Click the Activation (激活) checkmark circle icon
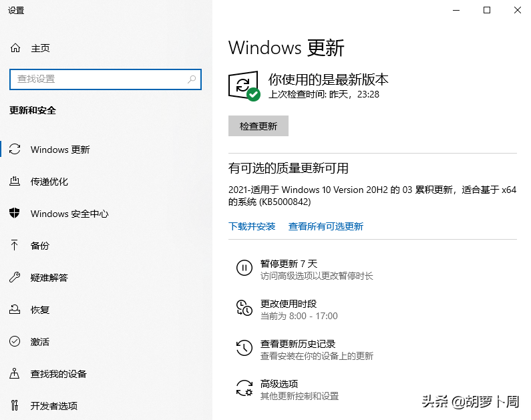 [15, 341]
